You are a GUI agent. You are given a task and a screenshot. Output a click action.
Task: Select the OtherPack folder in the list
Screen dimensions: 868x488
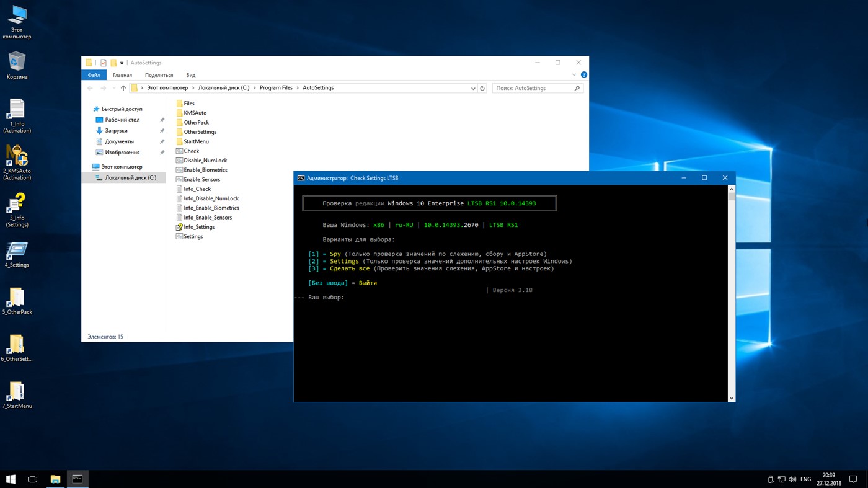(x=192, y=123)
